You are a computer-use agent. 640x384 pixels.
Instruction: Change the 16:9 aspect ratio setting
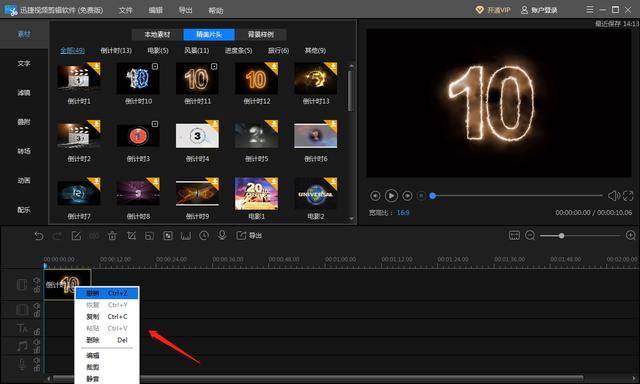pyautogui.click(x=403, y=213)
